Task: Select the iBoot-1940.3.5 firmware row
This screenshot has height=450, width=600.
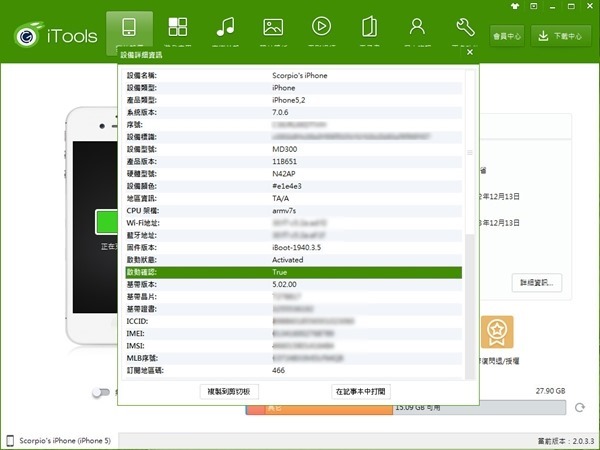Action: click(293, 247)
